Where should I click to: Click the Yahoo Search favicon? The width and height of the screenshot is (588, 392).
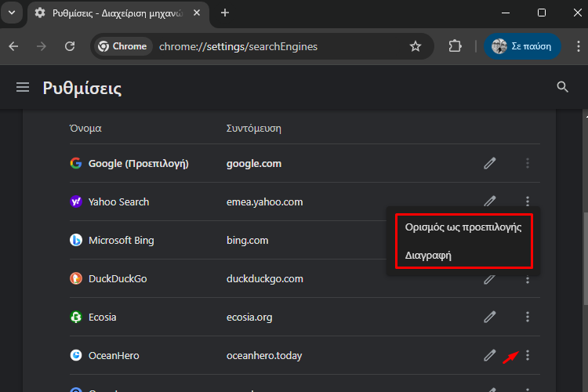click(76, 201)
